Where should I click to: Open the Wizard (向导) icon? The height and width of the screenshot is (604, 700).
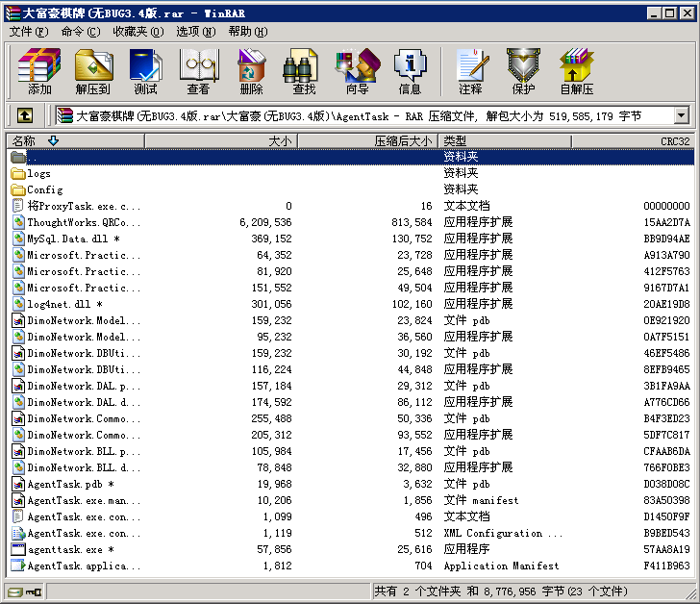pyautogui.click(x=357, y=71)
